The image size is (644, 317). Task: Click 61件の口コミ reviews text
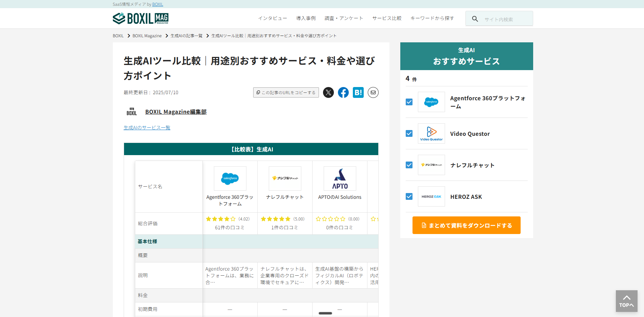tap(230, 228)
